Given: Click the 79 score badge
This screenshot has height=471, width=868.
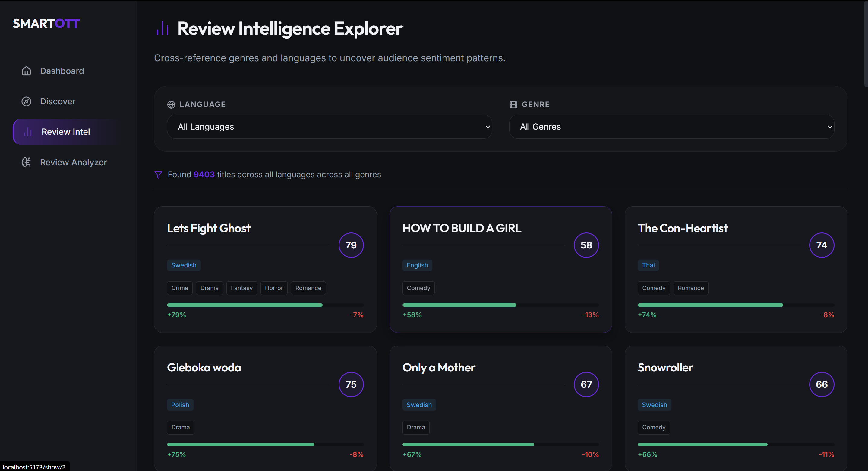Looking at the screenshot, I should click(x=351, y=245).
